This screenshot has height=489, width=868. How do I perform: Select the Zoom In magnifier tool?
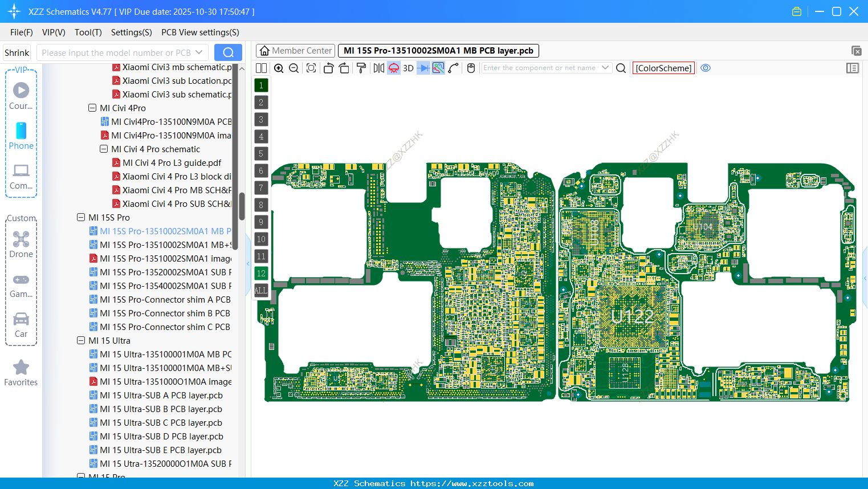(279, 68)
